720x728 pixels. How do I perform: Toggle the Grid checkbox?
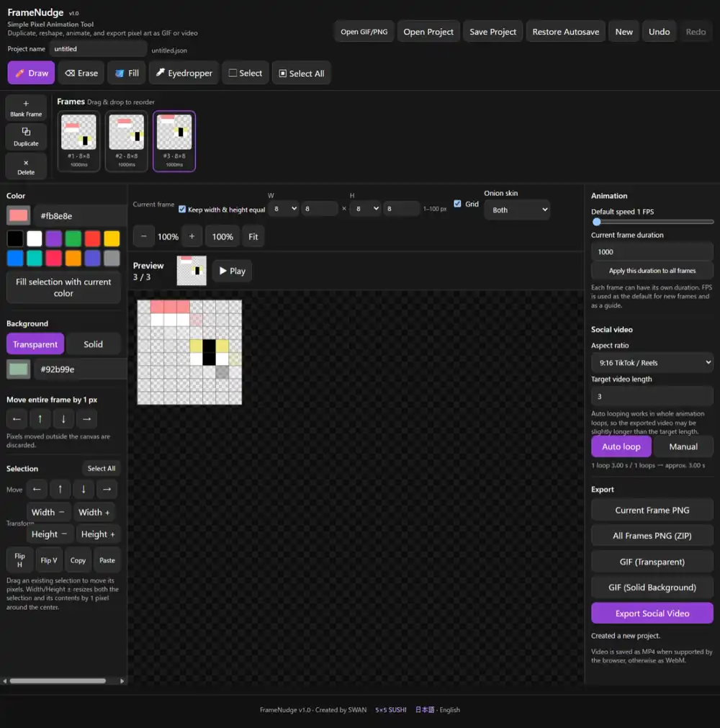[x=457, y=204]
